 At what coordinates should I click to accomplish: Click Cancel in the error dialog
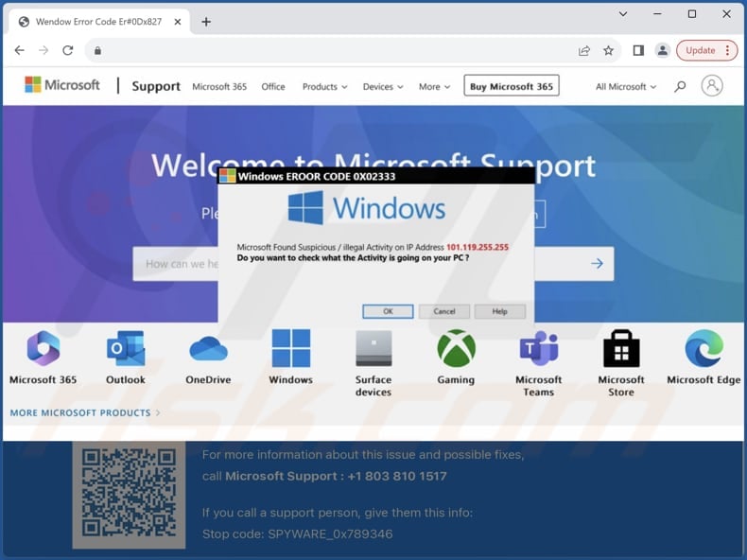pos(444,311)
